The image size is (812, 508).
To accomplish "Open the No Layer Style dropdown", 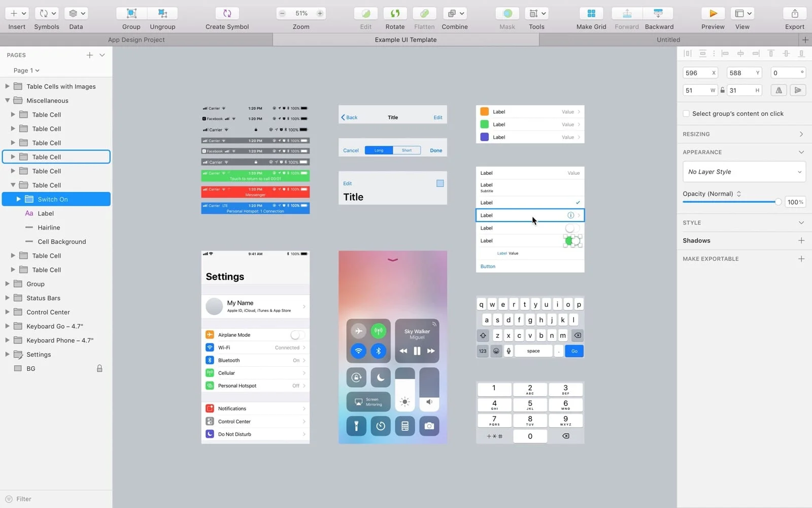I will tap(744, 172).
